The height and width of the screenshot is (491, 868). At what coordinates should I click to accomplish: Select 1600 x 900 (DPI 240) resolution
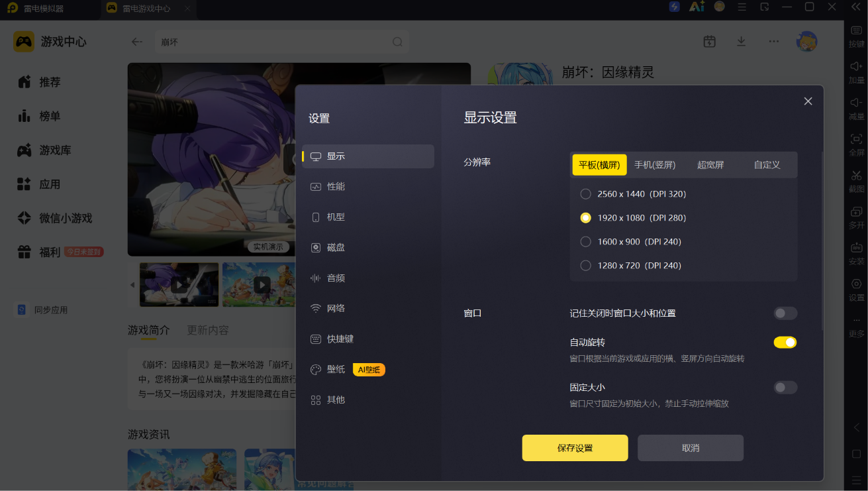click(x=630, y=242)
